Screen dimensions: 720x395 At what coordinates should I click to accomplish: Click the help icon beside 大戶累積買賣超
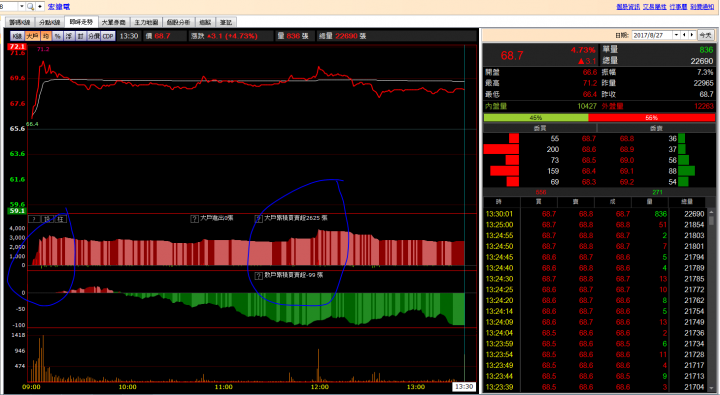click(259, 219)
